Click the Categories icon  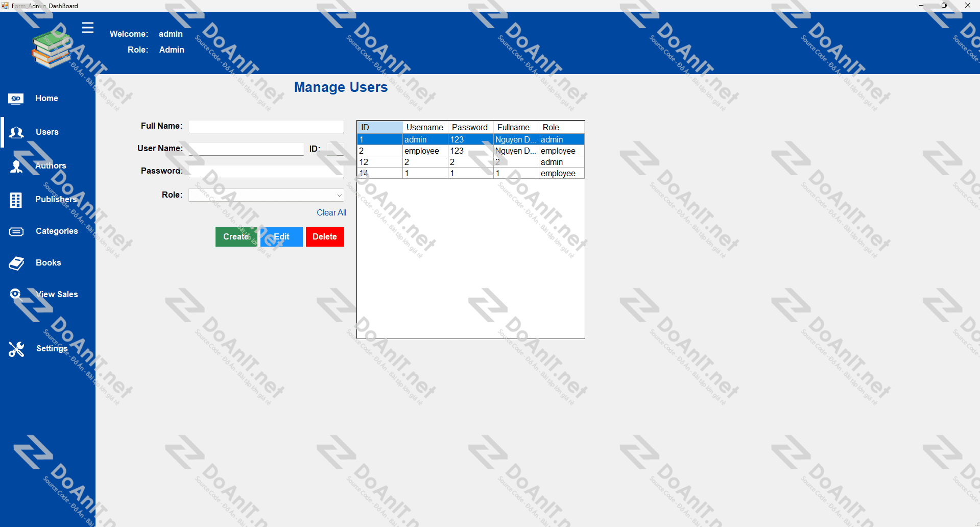(x=16, y=232)
